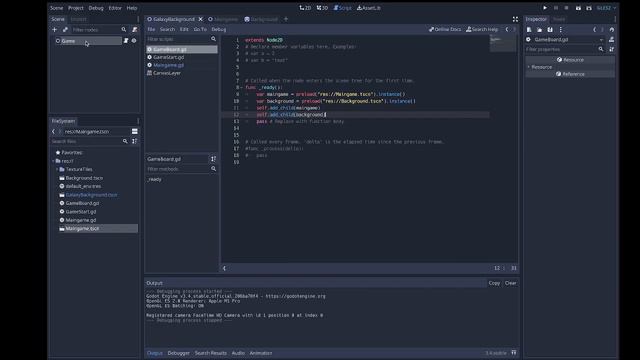Viewport: 640px width, 360px height.
Task: Click the Instance Child Scene link icon
Action: point(65,29)
